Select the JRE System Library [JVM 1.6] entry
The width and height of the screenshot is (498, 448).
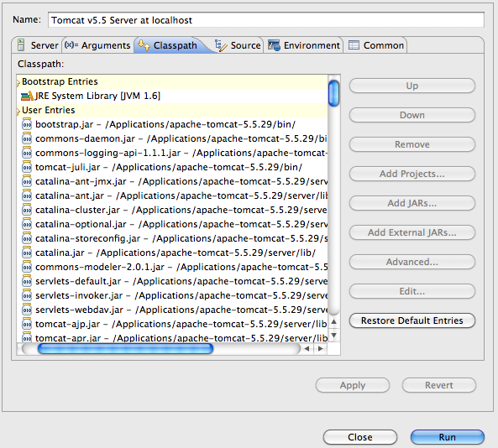click(x=172, y=96)
